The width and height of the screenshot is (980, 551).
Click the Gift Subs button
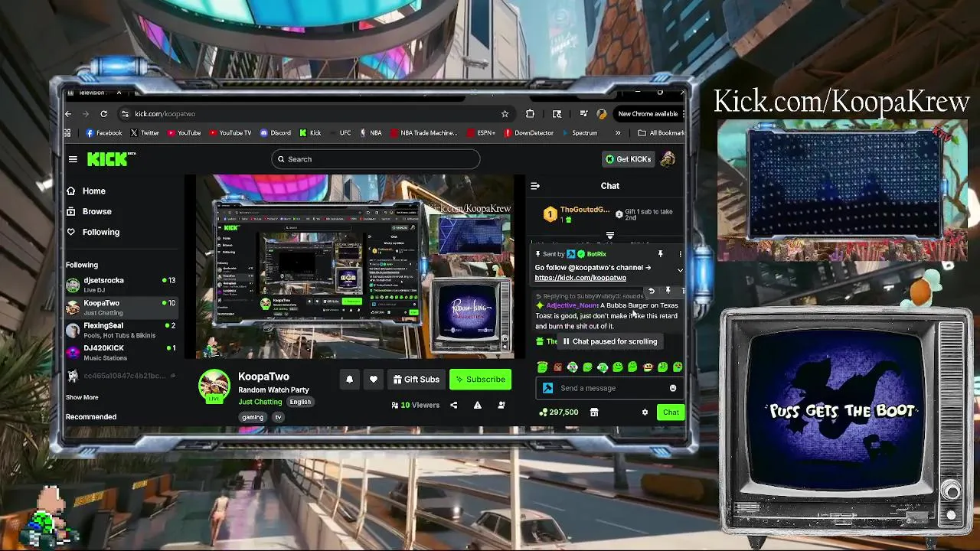(416, 380)
